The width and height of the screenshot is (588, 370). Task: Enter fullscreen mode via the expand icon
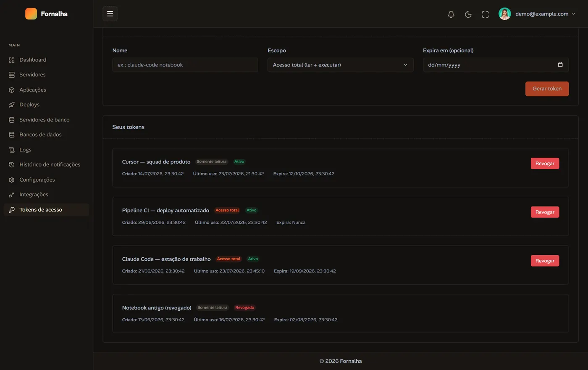(486, 14)
